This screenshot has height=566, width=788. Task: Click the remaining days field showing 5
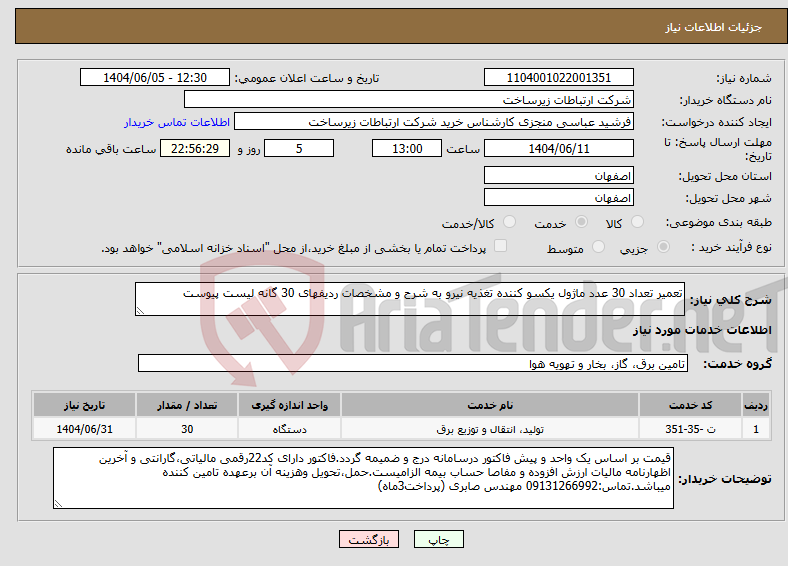click(x=299, y=148)
